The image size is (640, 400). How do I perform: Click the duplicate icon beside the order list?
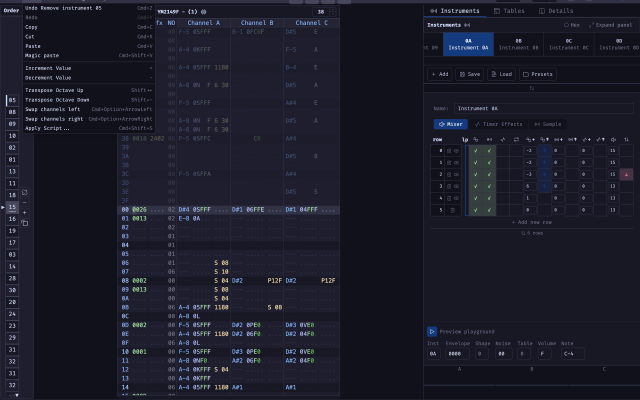pyautogui.click(x=24, y=223)
